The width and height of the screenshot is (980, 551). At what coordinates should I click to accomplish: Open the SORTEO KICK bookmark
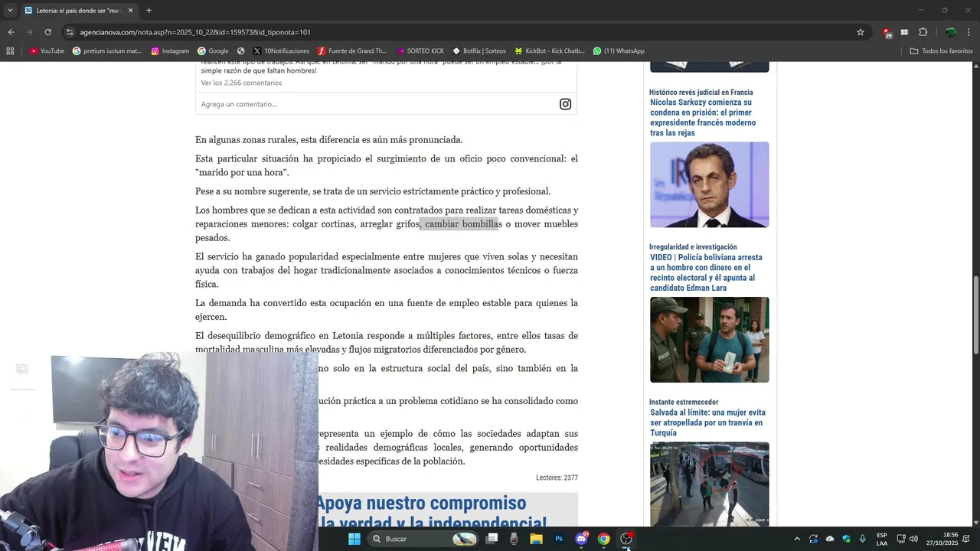tap(420, 51)
